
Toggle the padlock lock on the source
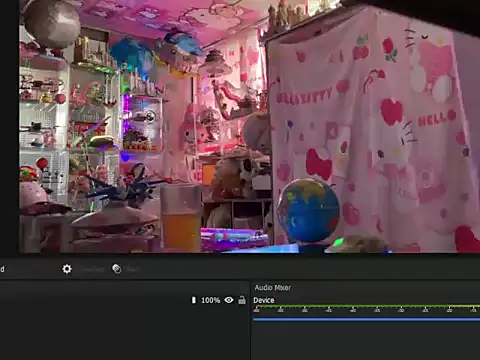point(242,300)
